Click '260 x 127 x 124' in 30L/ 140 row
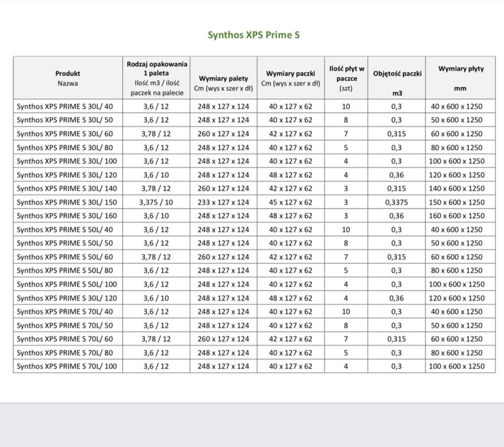The height and width of the screenshot is (447, 504). (x=223, y=188)
